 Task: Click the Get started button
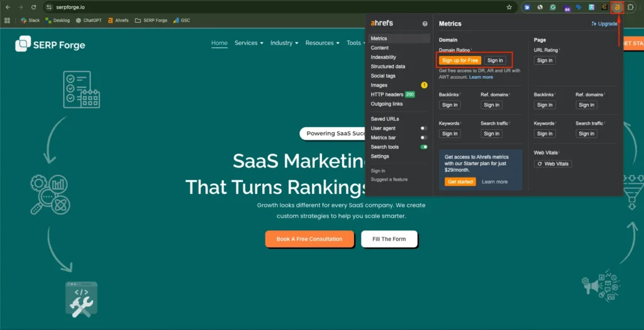(460, 181)
